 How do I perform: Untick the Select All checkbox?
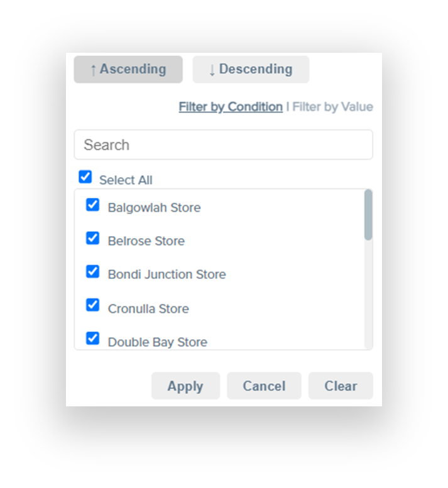click(x=85, y=177)
